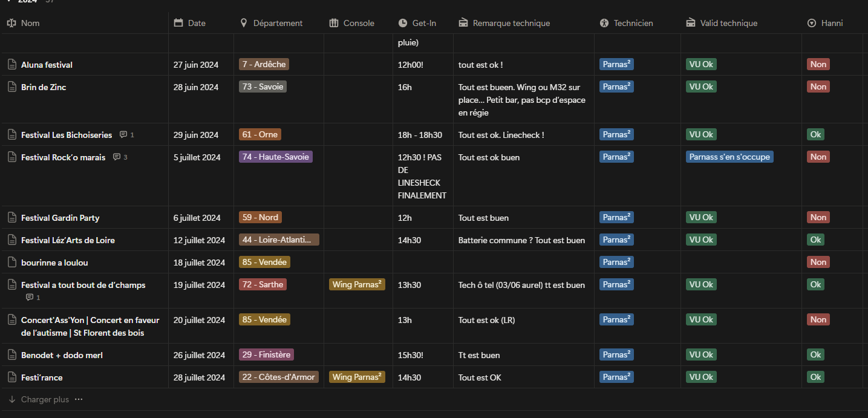This screenshot has height=418, width=868.
Task: Open 'Parnass s'en s'occupe' Valid technique select
Action: click(729, 157)
